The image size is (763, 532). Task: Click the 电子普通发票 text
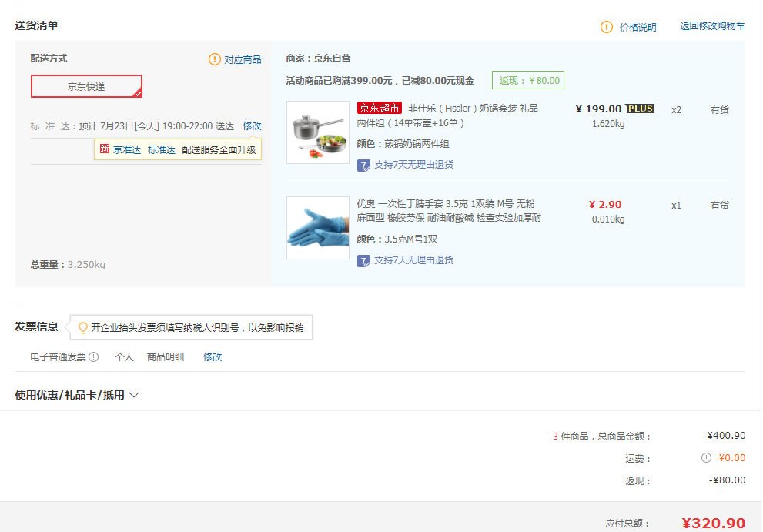[58, 357]
